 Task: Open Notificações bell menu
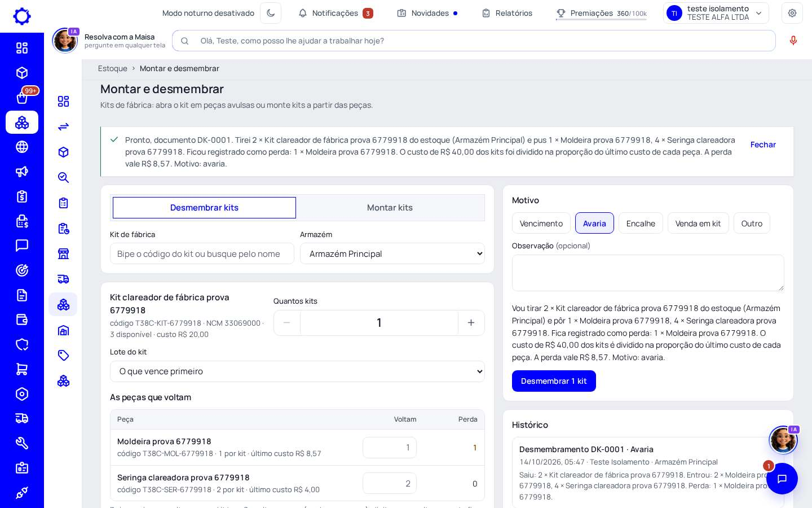coord(336,13)
